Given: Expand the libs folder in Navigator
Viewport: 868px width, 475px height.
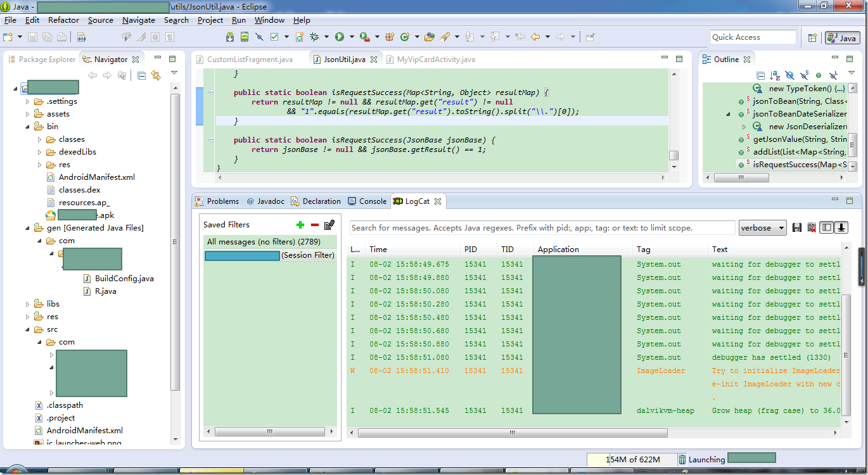Looking at the screenshot, I should pyautogui.click(x=27, y=304).
